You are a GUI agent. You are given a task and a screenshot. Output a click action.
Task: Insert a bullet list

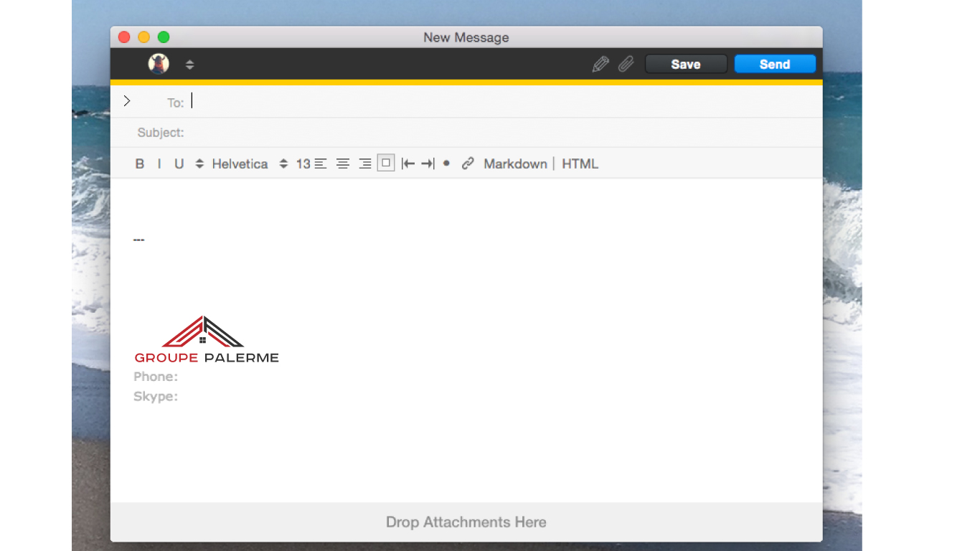coord(446,164)
